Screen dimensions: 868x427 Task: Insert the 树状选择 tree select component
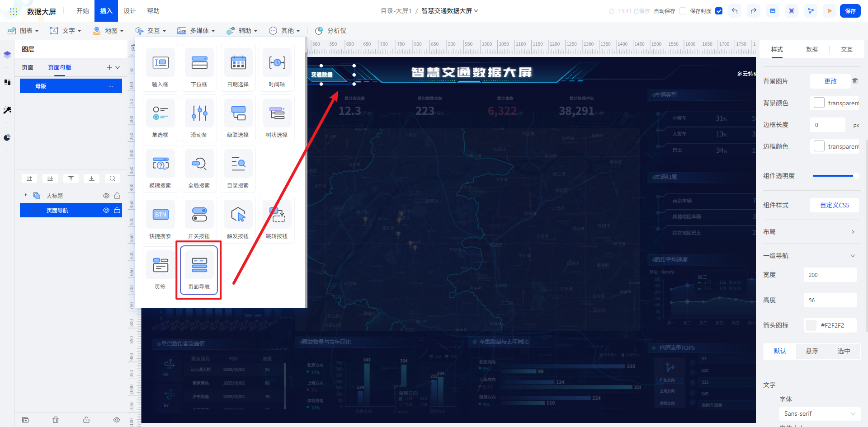coord(277,118)
